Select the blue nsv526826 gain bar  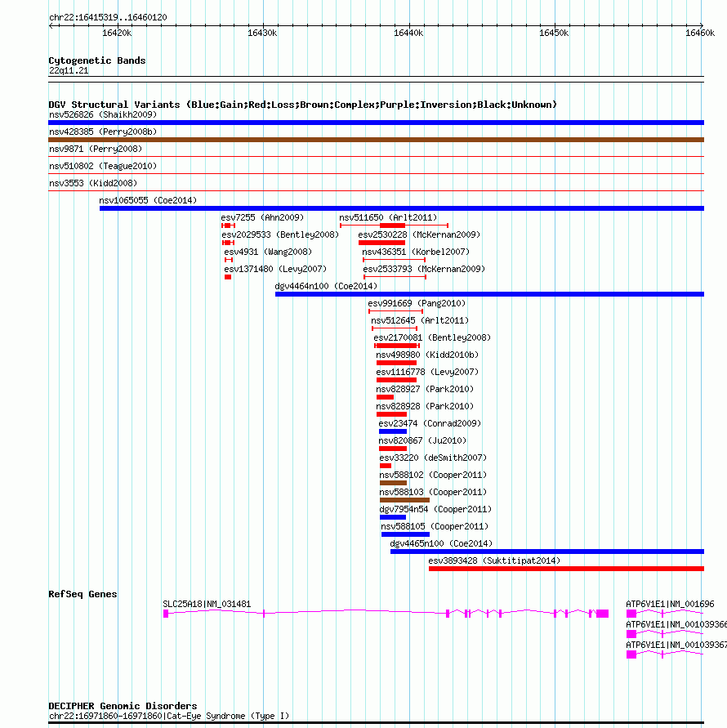click(x=376, y=123)
